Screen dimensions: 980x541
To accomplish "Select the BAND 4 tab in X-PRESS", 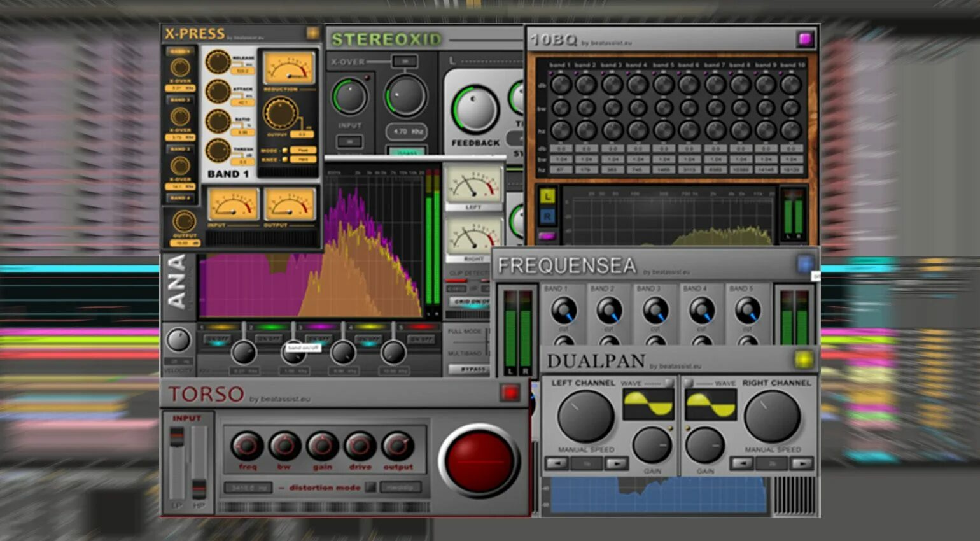I will 179,198.
